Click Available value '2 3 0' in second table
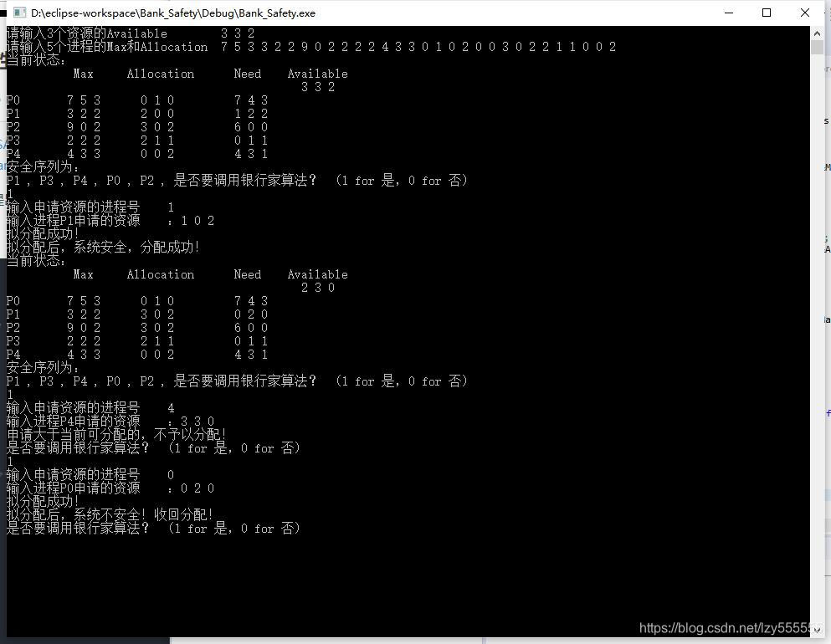Screen dimensions: 831x644 click(318, 288)
